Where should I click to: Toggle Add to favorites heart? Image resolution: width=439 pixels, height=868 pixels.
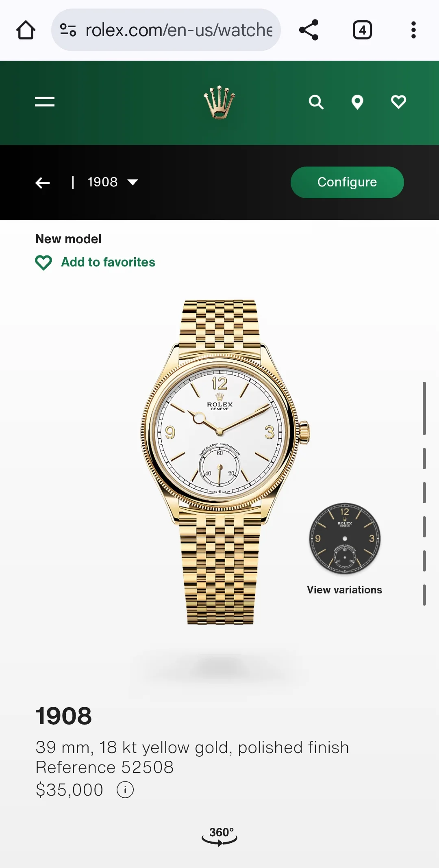(x=43, y=262)
